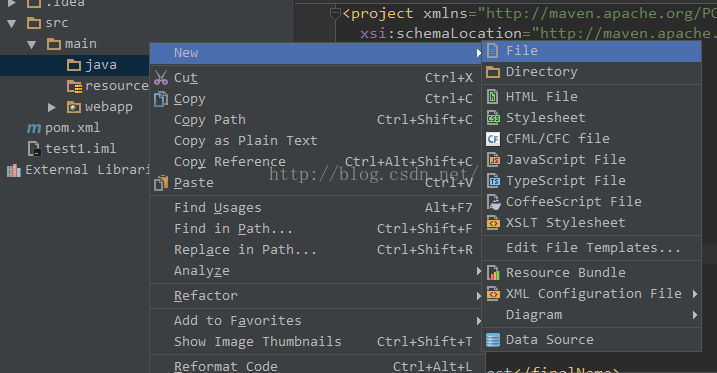This screenshot has height=373, width=717.
Task: Click the Data Source database icon
Action: (x=493, y=340)
